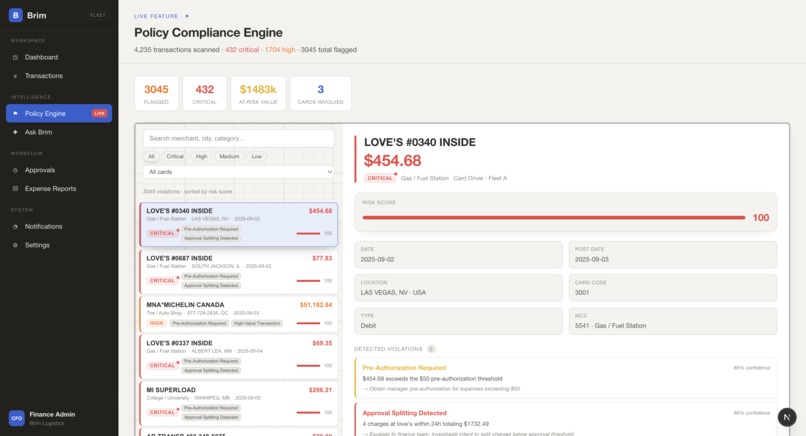
Task: Click the '1704 high' summary text
Action: click(280, 50)
